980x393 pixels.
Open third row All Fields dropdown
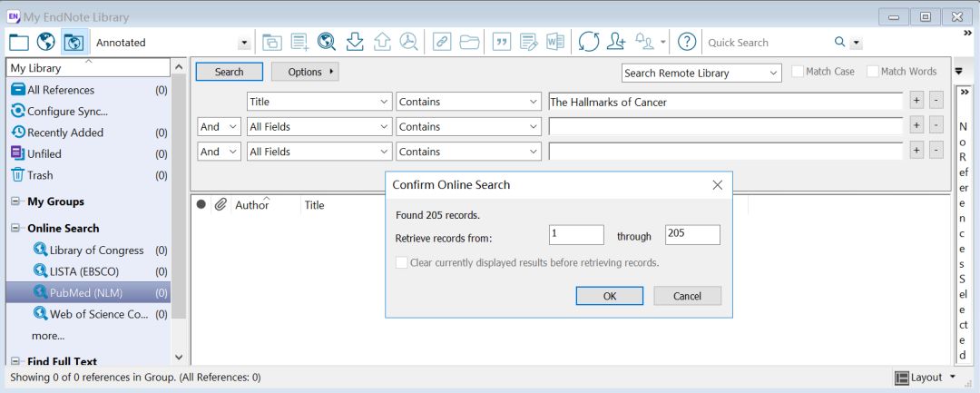[319, 152]
